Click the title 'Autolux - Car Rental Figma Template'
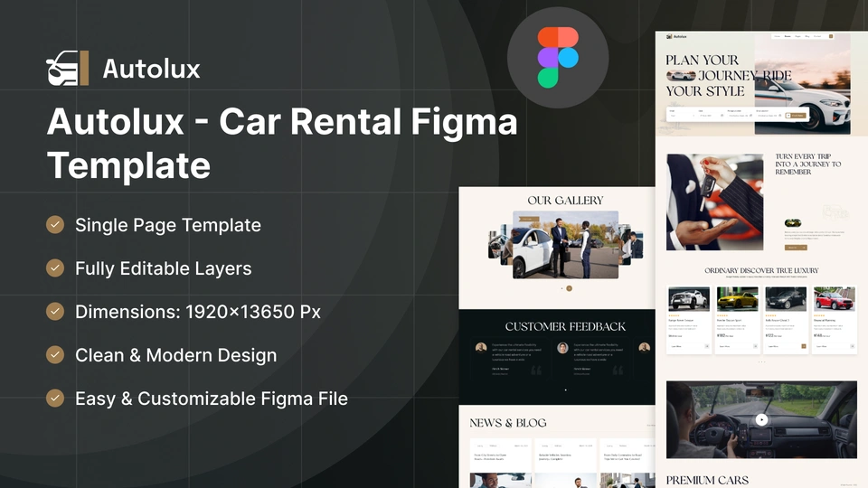868x488 pixels. tap(282, 143)
